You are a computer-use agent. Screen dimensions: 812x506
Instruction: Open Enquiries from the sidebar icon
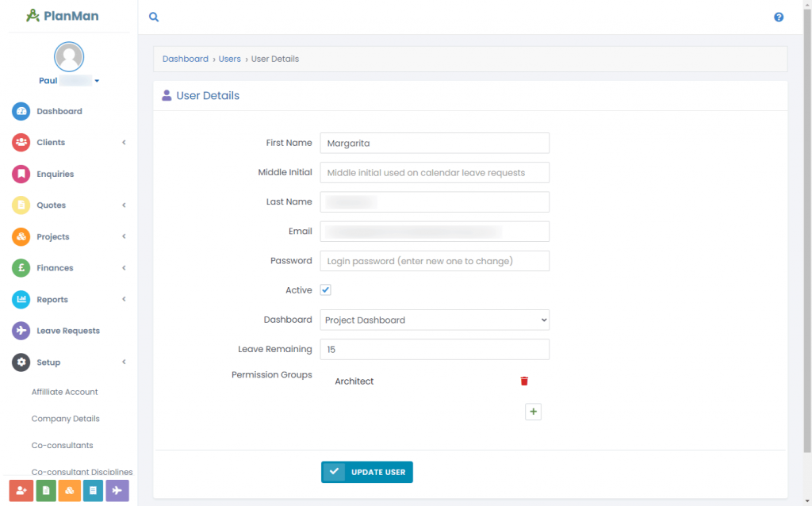pos(21,174)
